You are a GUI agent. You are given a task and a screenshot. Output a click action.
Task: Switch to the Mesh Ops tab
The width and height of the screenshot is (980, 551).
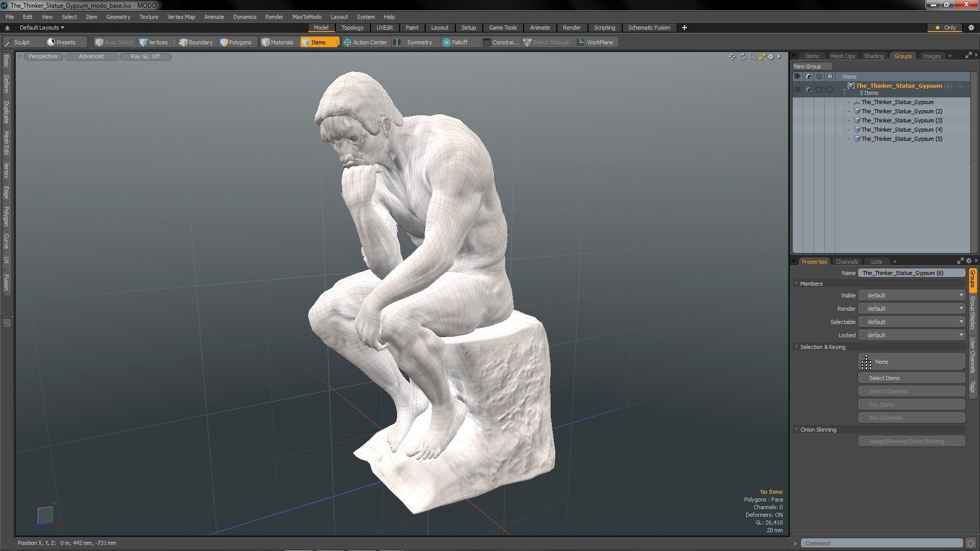point(843,56)
